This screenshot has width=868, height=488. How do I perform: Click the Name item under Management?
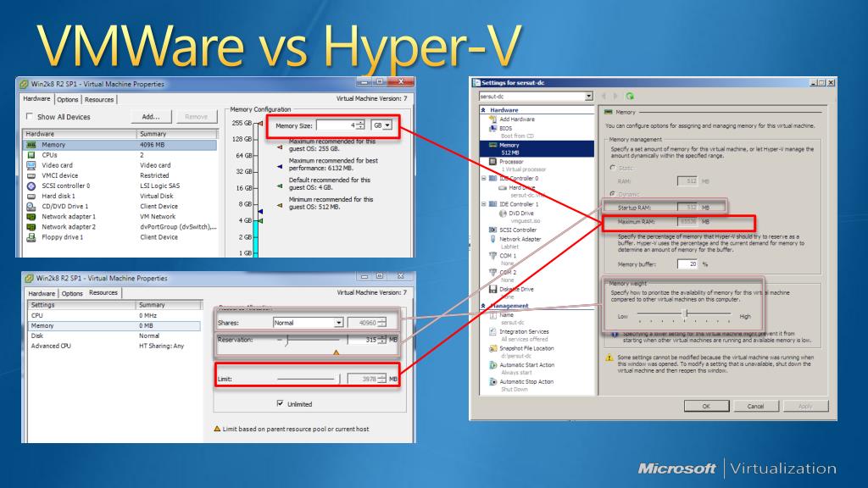pyautogui.click(x=506, y=315)
